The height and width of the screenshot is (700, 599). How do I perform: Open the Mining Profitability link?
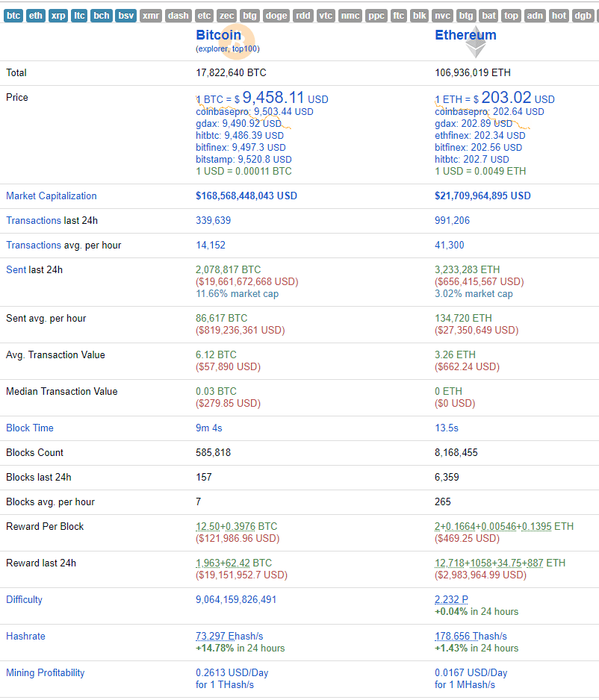45,673
